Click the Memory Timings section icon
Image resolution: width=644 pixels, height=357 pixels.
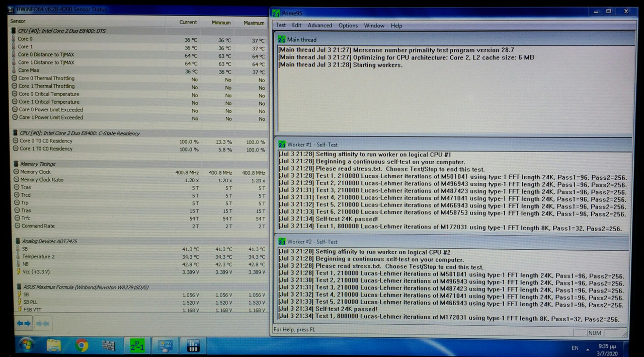point(16,164)
